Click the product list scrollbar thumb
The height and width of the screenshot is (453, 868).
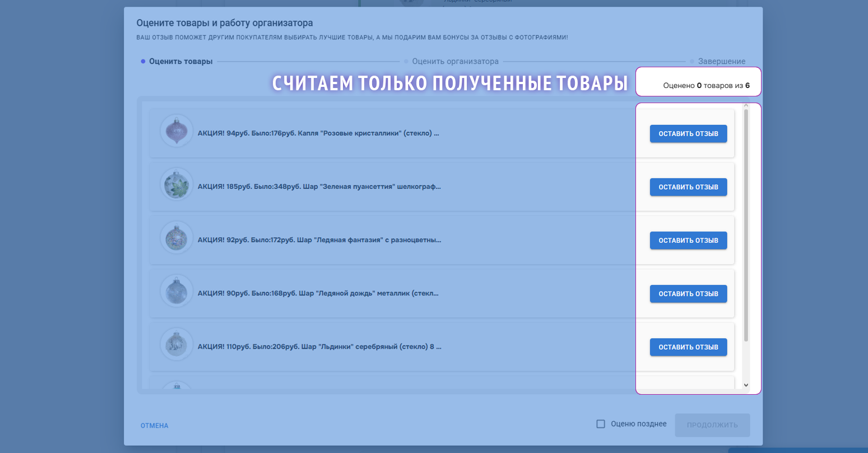pyautogui.click(x=746, y=224)
